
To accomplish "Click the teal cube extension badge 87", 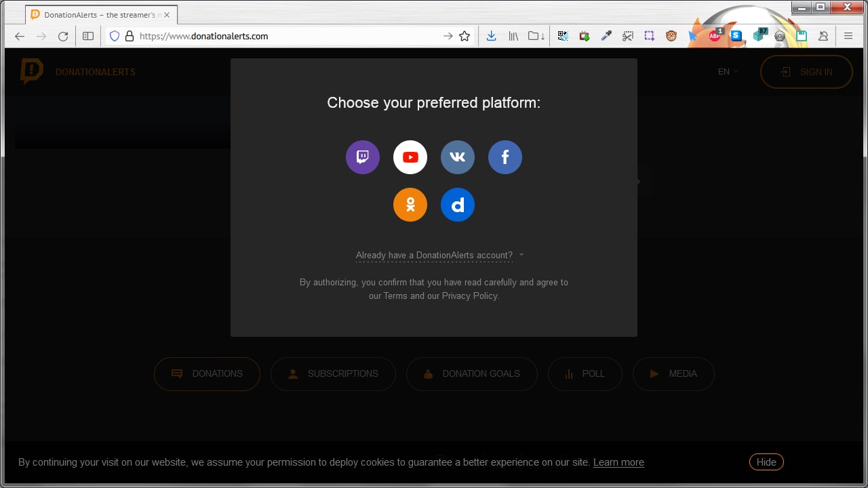I will pos(759,35).
